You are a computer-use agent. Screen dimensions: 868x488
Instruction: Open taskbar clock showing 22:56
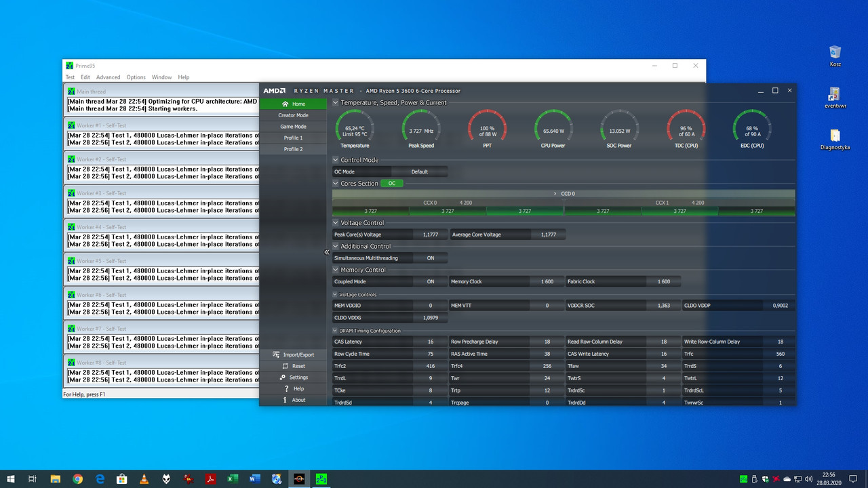[x=829, y=479]
